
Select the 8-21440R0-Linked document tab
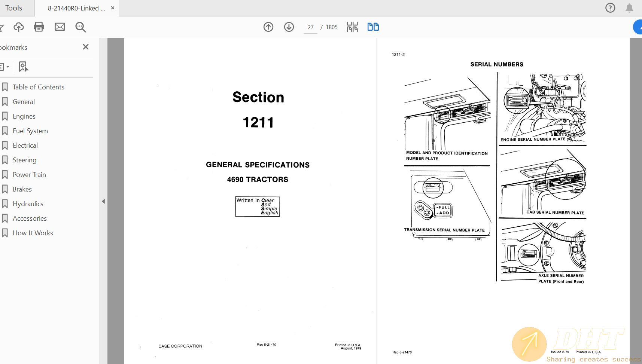click(75, 7)
